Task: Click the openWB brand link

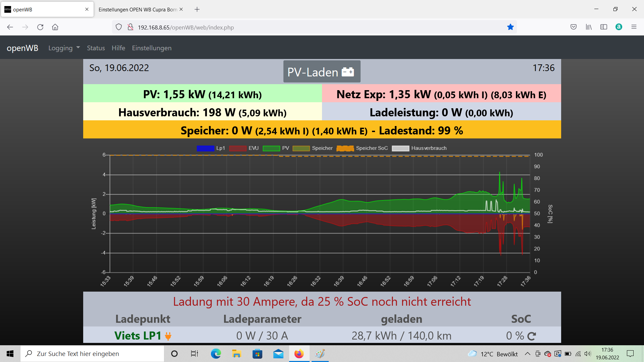Action: point(22,48)
